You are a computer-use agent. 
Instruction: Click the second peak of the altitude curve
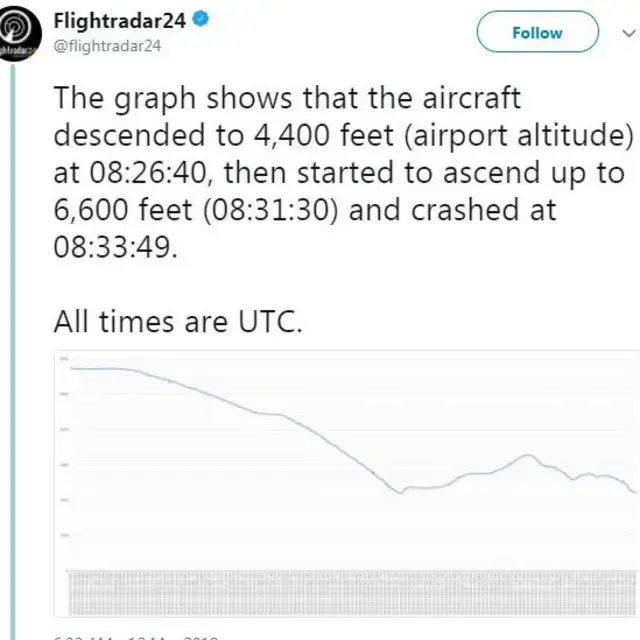(x=527, y=456)
